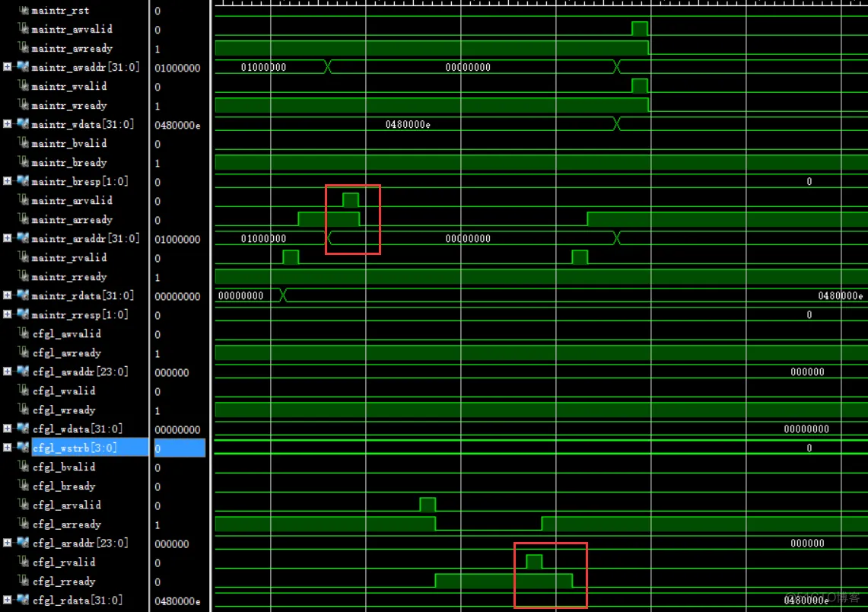
Task: Click the cfgl_rdata bus signal icon
Action: [23, 600]
